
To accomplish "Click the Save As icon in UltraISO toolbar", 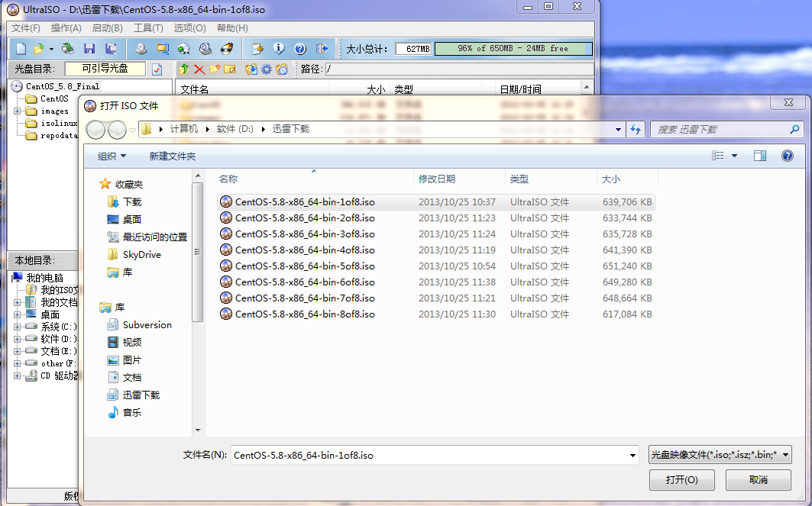I will click(x=110, y=49).
